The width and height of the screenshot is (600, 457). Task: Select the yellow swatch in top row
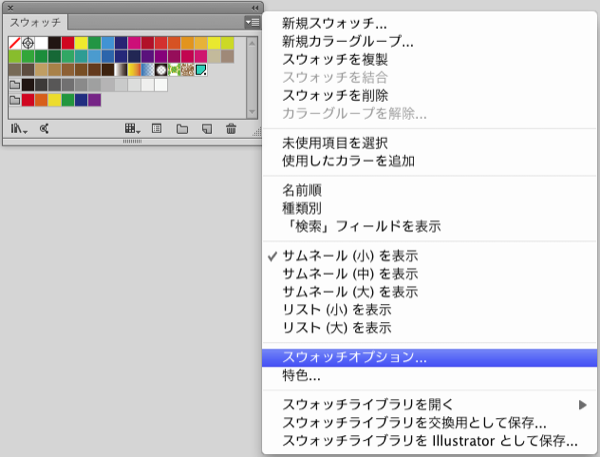[x=81, y=44]
